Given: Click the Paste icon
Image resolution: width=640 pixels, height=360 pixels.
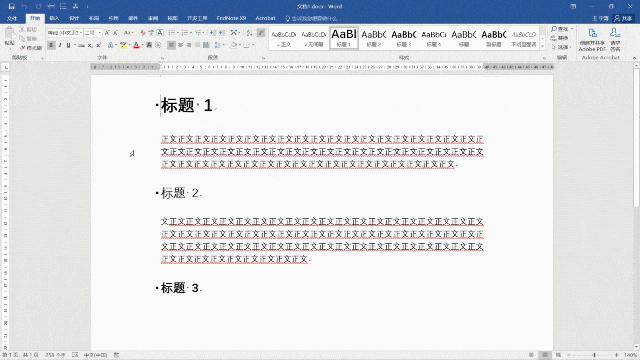Looking at the screenshot, I should coord(9,34).
